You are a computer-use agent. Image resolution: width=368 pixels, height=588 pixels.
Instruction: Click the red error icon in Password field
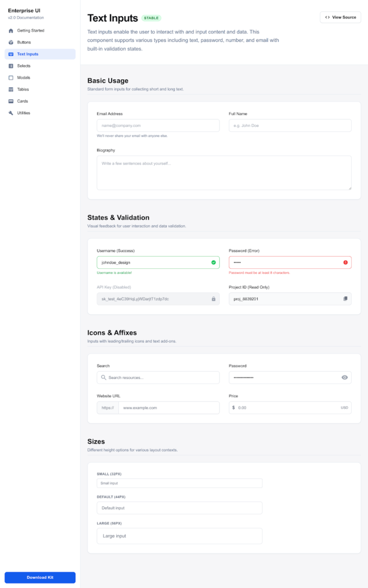[345, 262]
